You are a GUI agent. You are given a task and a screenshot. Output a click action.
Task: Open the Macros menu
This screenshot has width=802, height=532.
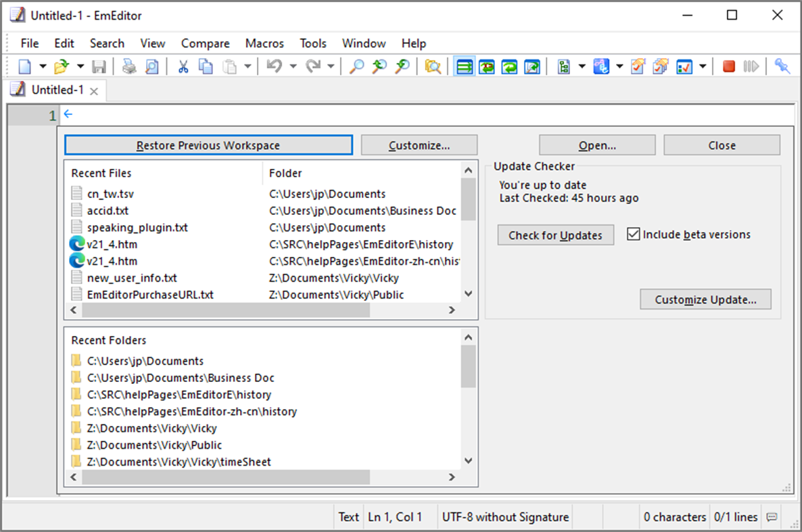click(x=264, y=43)
